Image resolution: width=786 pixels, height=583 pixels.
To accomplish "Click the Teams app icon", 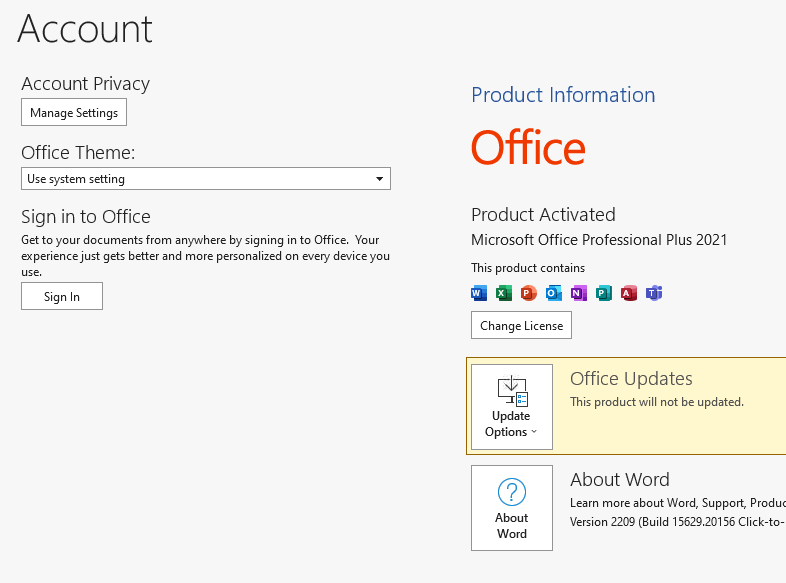I will tap(654, 293).
